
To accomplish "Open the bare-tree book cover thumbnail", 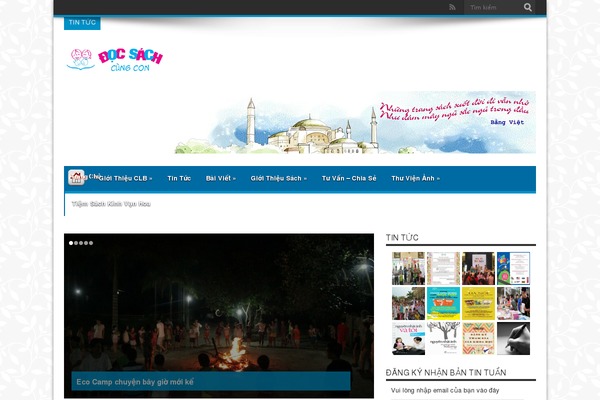I will (x=443, y=338).
